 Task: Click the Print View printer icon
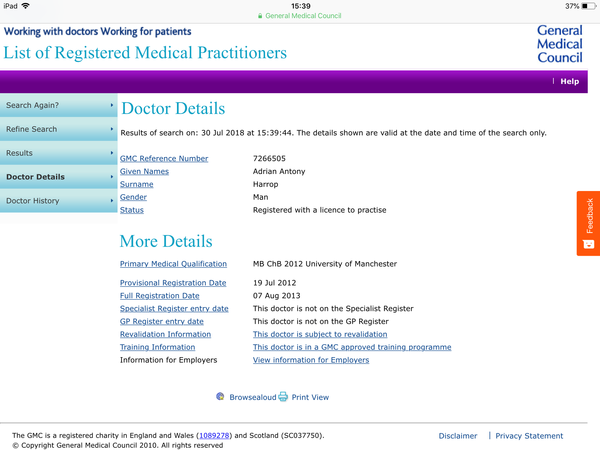coord(283,396)
